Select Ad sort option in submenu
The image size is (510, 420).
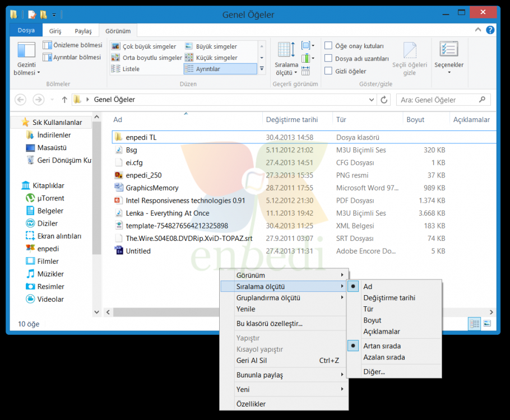pos(394,286)
